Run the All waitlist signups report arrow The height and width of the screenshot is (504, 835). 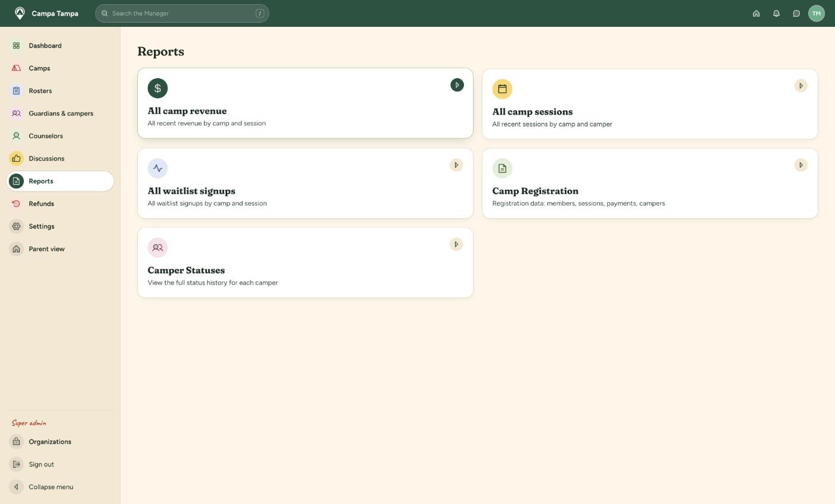[x=456, y=165]
